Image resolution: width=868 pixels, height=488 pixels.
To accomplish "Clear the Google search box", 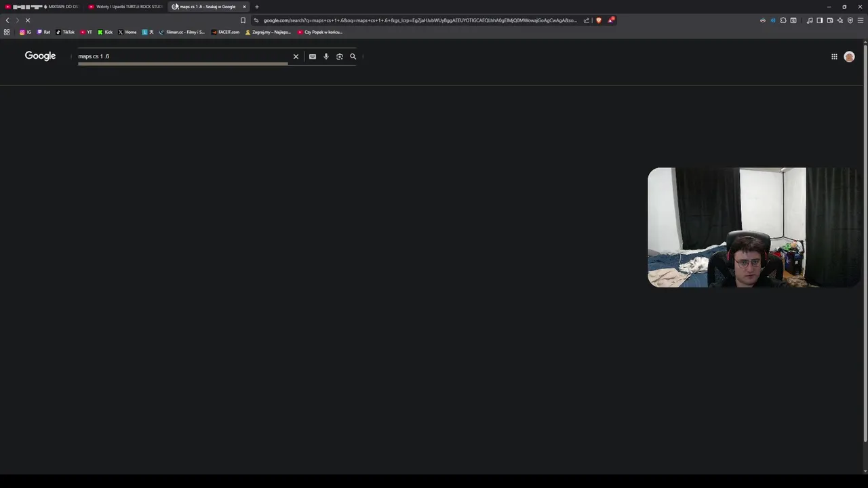I will pyautogui.click(x=296, y=56).
